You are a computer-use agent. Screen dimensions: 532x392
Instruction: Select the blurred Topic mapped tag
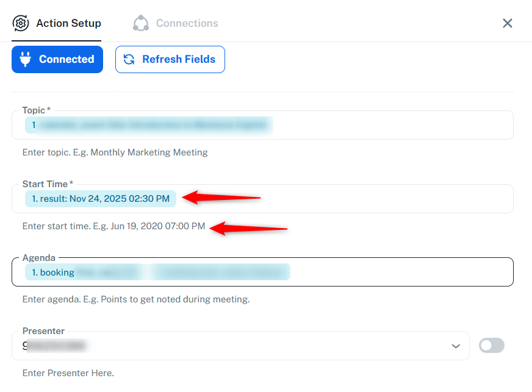coord(148,126)
